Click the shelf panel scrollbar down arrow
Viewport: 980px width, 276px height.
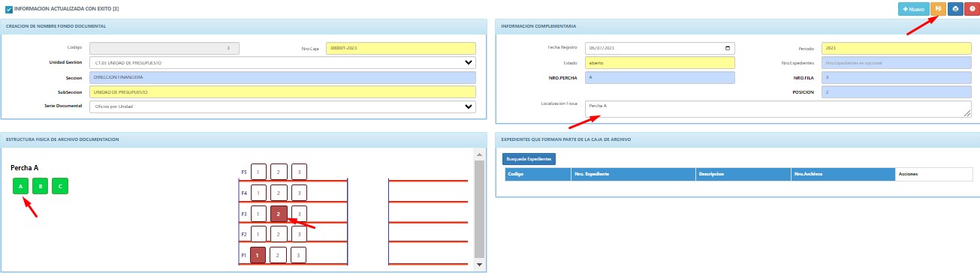pyautogui.click(x=479, y=265)
